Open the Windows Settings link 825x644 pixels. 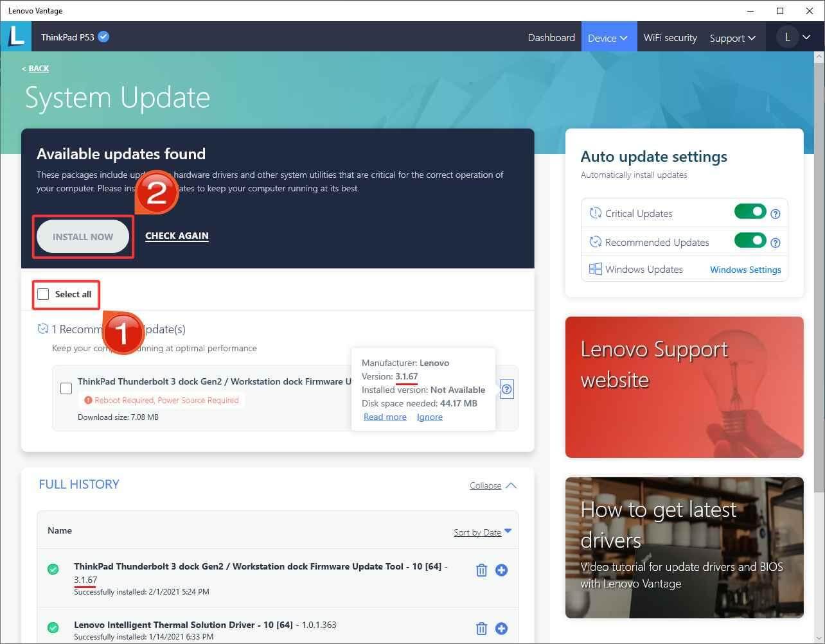pos(745,270)
